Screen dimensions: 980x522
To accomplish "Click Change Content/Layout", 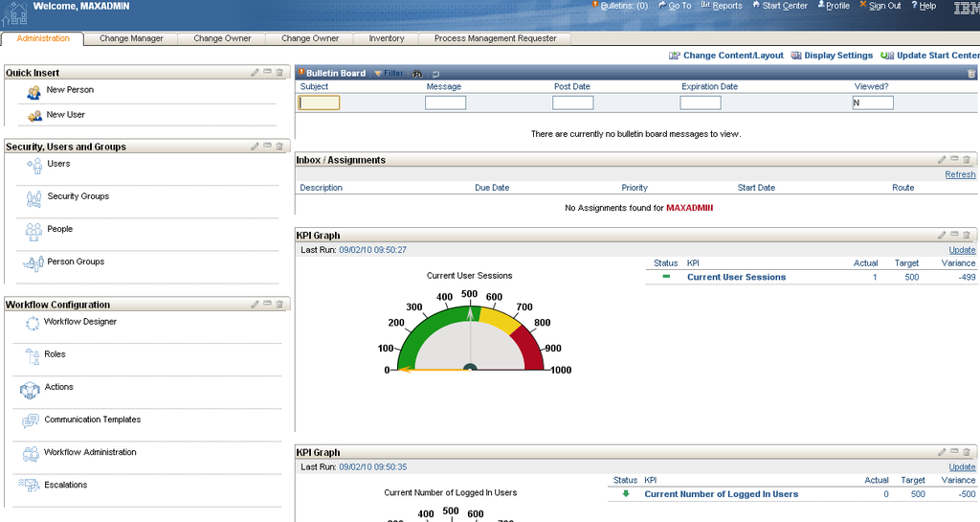I will pyautogui.click(x=726, y=56).
